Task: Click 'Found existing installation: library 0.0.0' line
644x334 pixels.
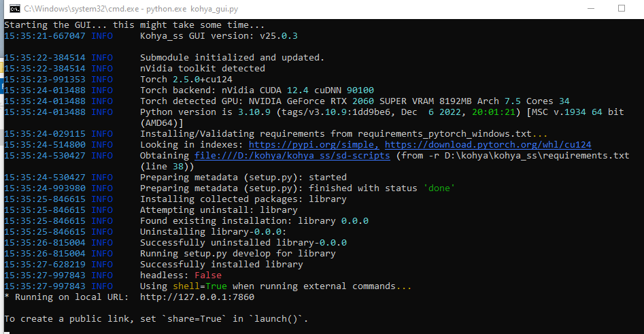Action: point(254,221)
